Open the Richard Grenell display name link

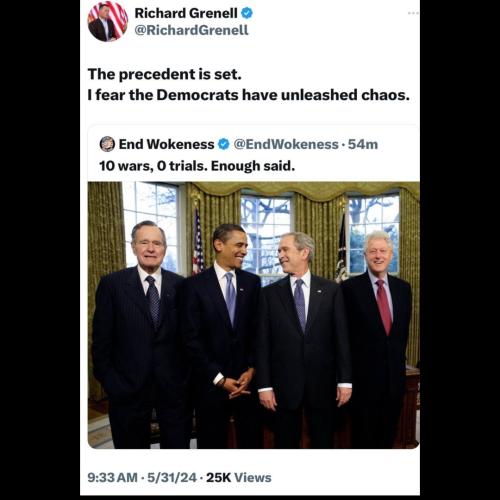[186, 13]
